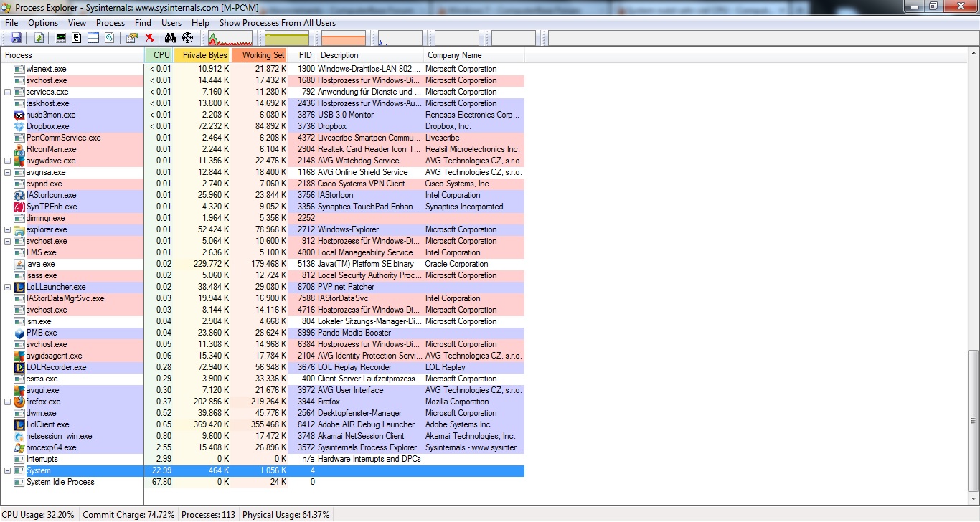Open the Find menu
Image resolution: width=980 pixels, height=522 pixels.
pos(143,23)
